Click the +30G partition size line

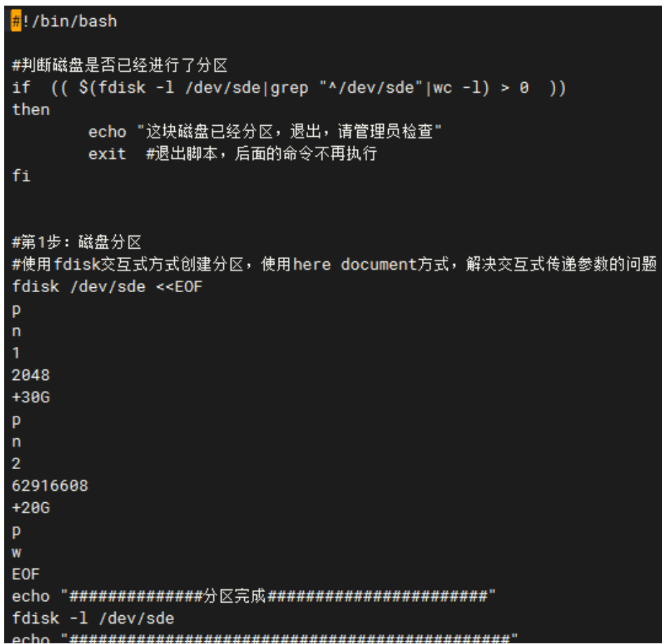[30, 397]
